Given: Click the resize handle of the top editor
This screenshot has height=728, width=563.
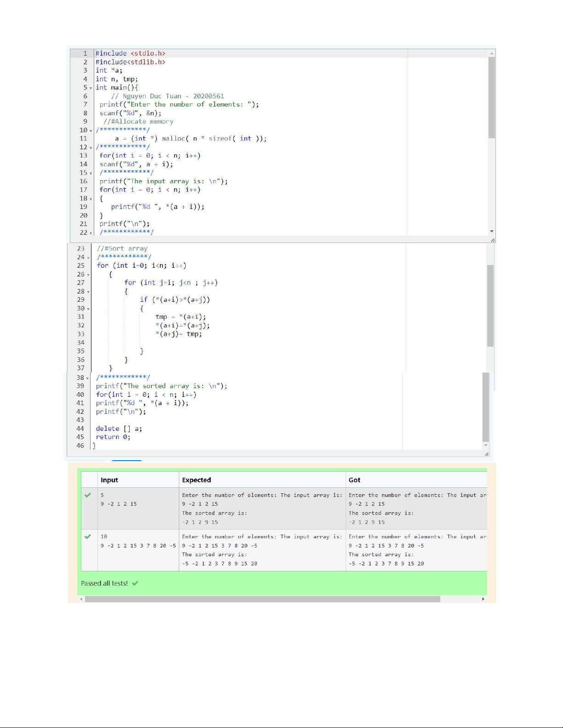Looking at the screenshot, I should [493, 240].
